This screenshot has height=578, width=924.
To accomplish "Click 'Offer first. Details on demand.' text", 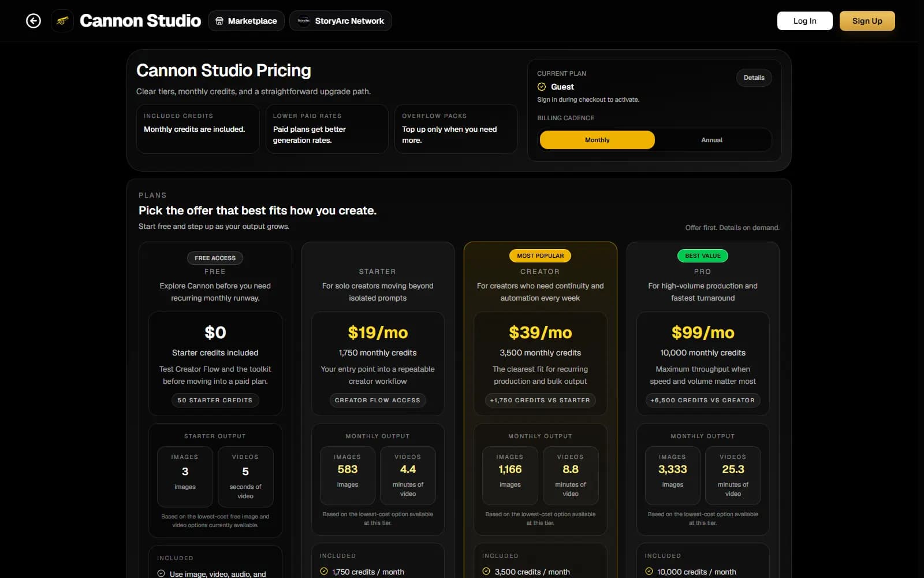I will coord(732,228).
